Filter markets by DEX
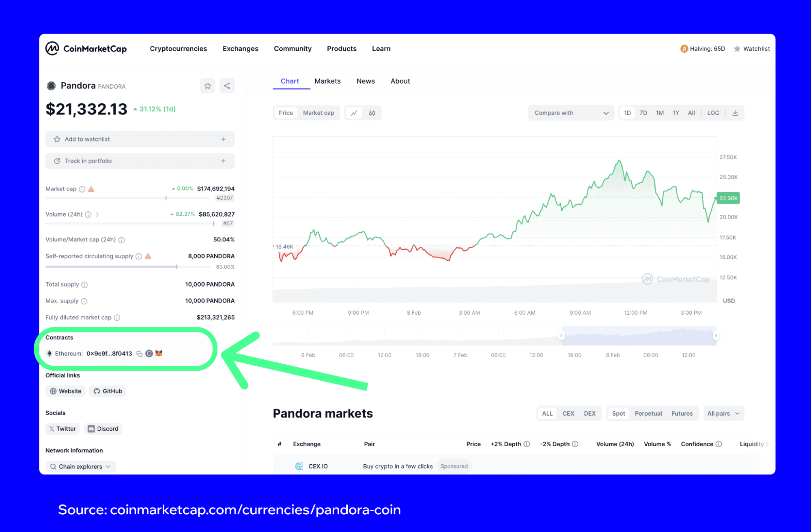Image resolution: width=811 pixels, height=532 pixels. [x=589, y=414]
